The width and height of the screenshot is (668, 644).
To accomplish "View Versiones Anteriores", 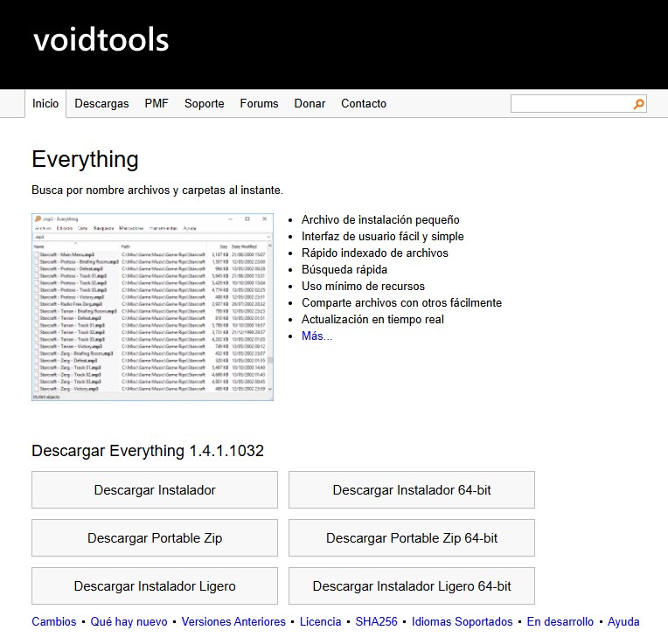I will pos(233,621).
